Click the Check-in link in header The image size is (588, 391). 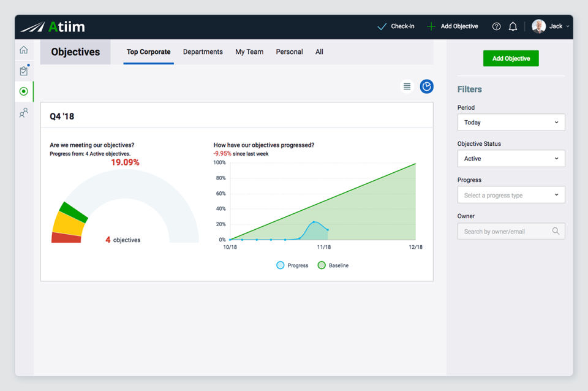coord(403,26)
